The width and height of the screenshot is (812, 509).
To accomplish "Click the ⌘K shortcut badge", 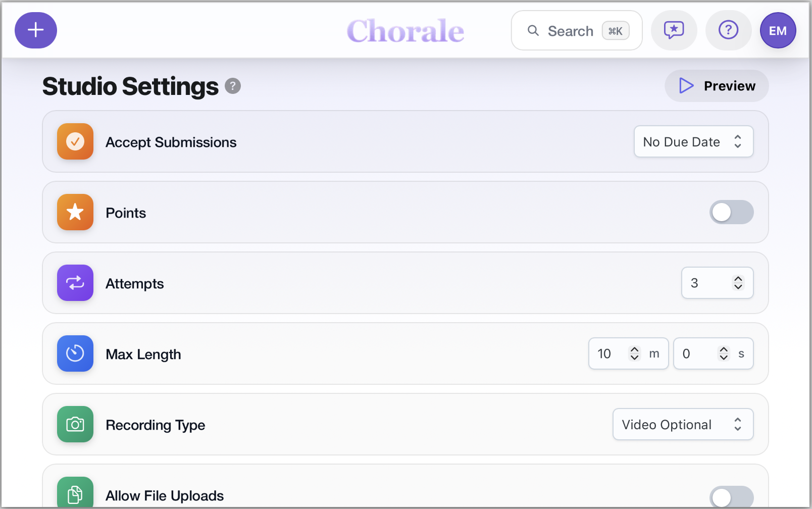I will pyautogui.click(x=616, y=31).
